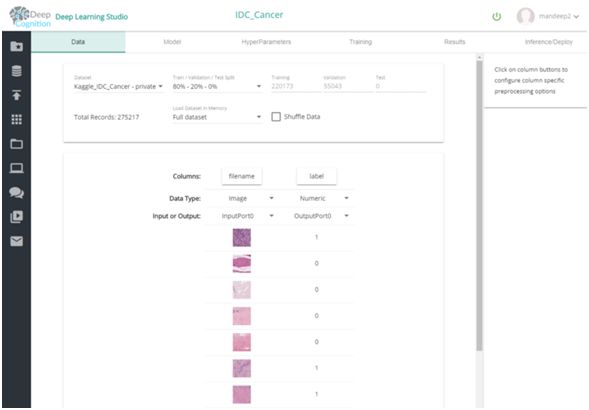Click the first dark purple tissue thumbnail
This screenshot has height=410, width=589.
tap(242, 238)
